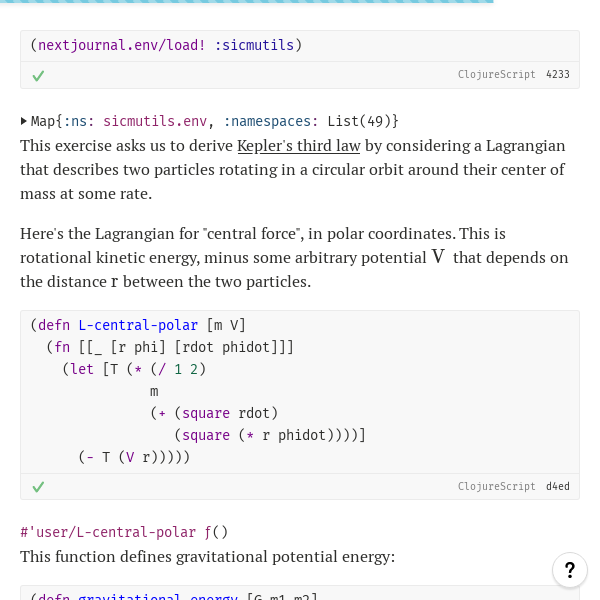Click the ClojureScript label of the d4ed cell
The image size is (600, 600).
(496, 486)
